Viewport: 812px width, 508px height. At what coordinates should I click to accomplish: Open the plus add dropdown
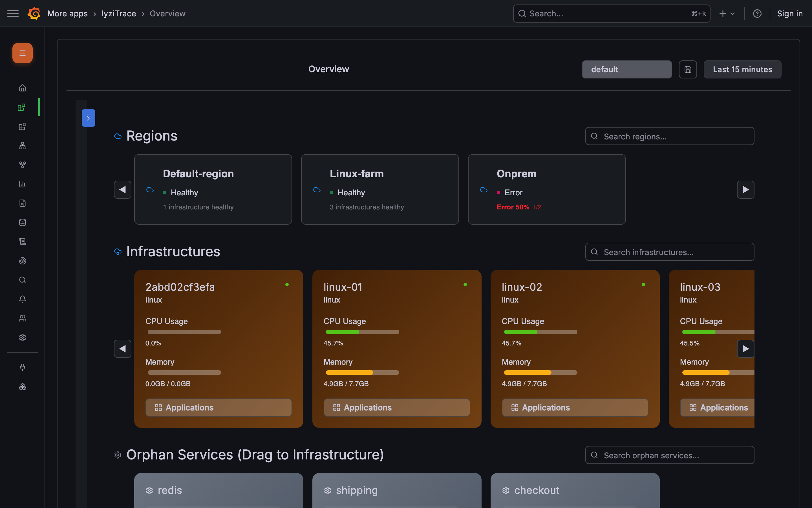tap(727, 14)
